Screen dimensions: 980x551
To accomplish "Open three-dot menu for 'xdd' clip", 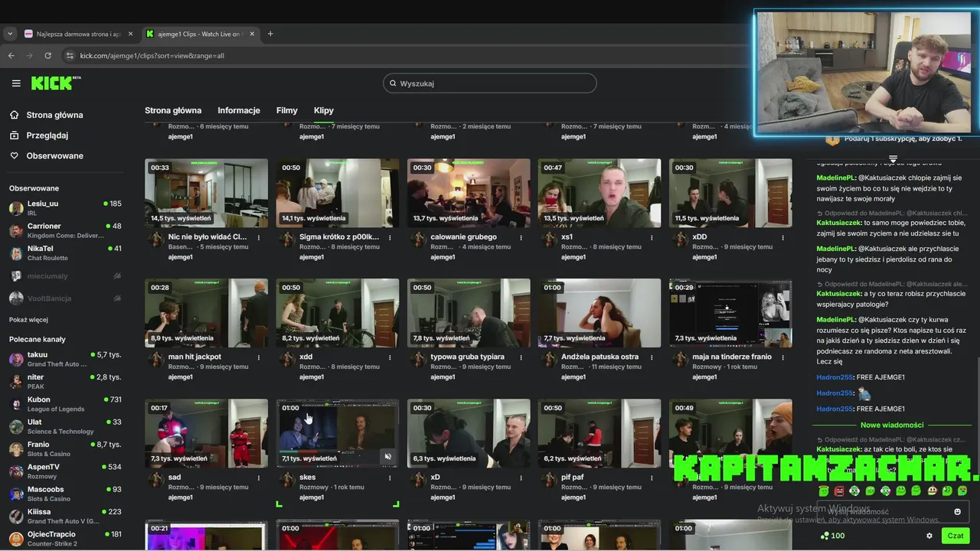I will pyautogui.click(x=390, y=357).
